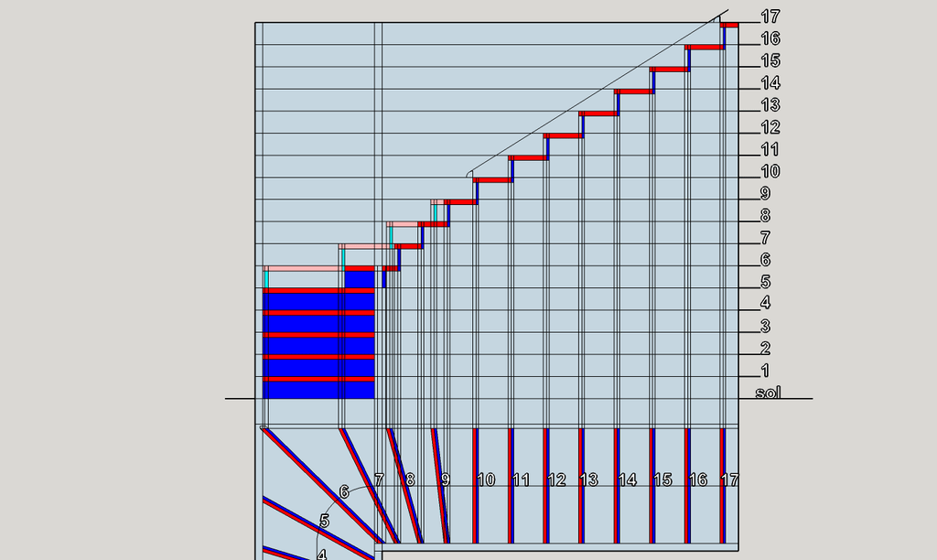Click height scale label 9
The width and height of the screenshot is (937, 560).
pyautogui.click(x=765, y=194)
